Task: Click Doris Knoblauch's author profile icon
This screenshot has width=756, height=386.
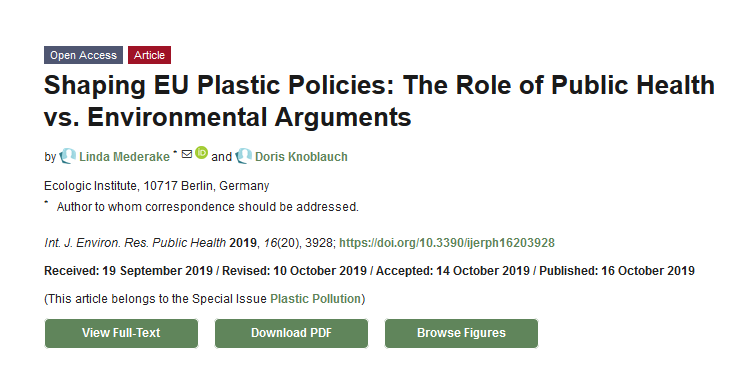Action: coord(243,156)
